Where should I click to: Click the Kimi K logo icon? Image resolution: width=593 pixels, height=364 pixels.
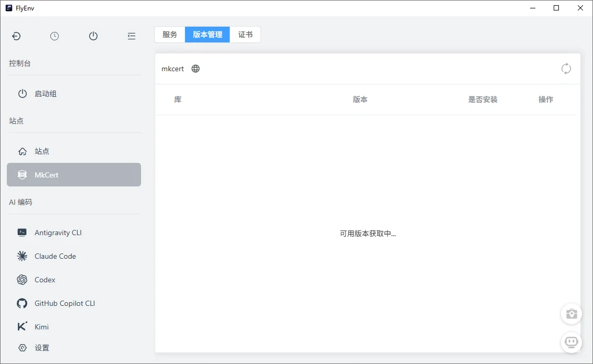23,327
